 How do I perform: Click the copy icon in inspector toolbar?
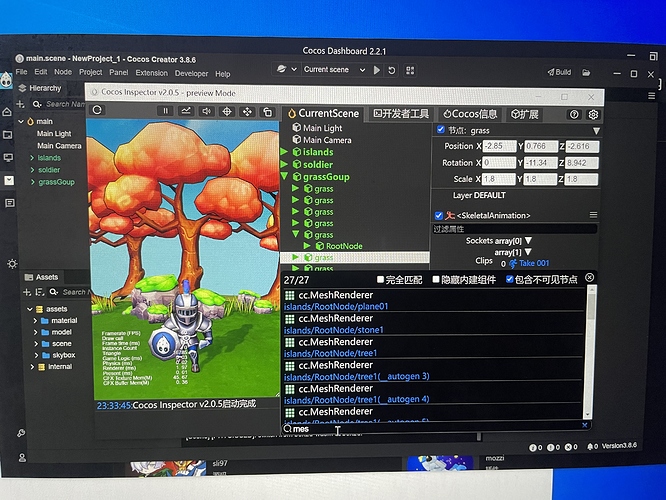268,112
